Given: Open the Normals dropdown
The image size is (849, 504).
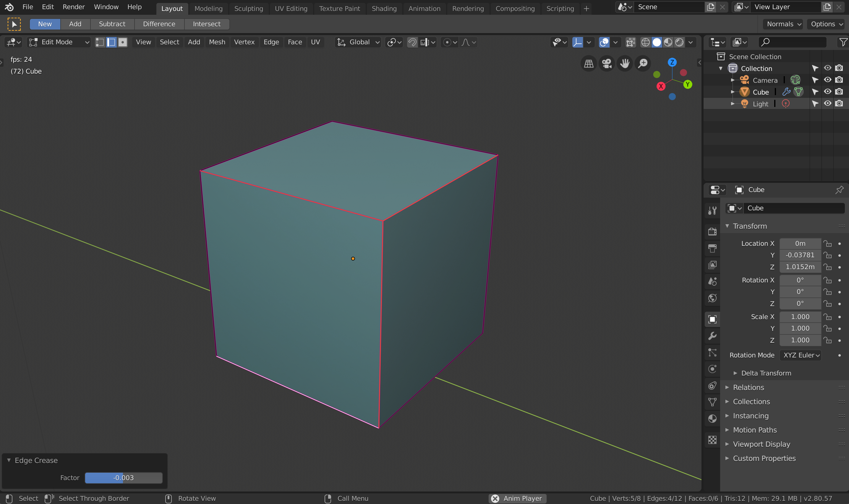Looking at the screenshot, I should pos(783,24).
